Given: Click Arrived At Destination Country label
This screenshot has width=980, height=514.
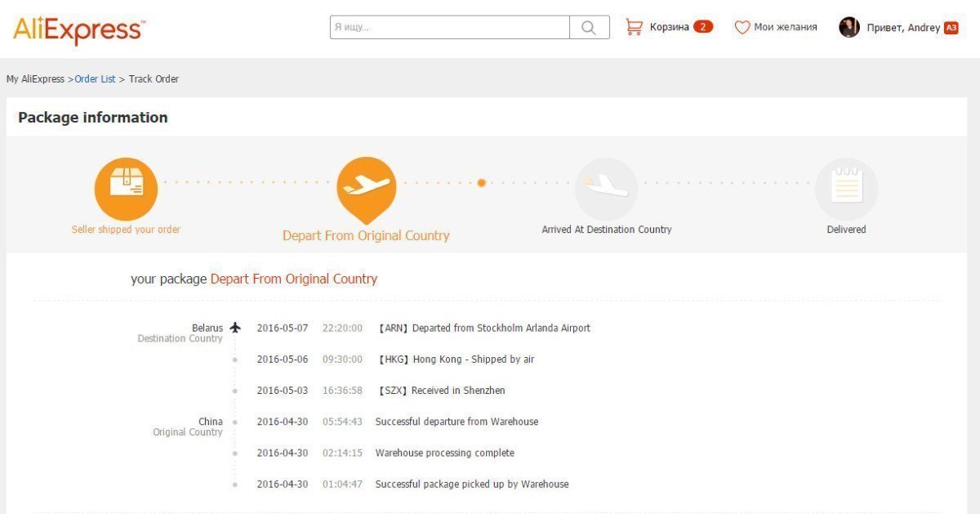Looking at the screenshot, I should 607,230.
